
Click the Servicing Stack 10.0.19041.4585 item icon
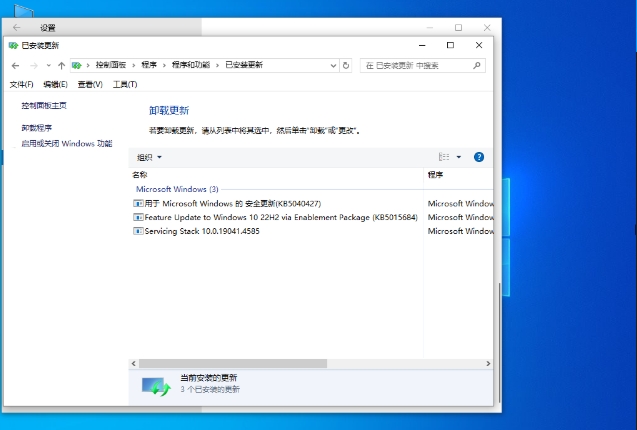coord(138,231)
